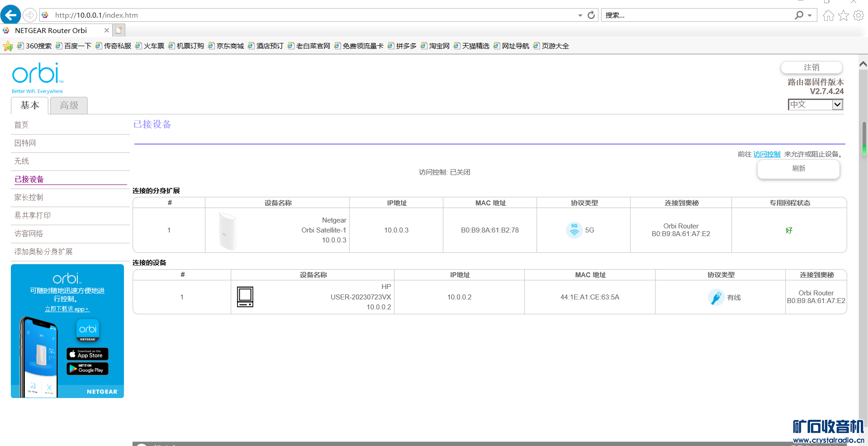Expand the address bar history dropdown
868x446 pixels.
coord(580,15)
